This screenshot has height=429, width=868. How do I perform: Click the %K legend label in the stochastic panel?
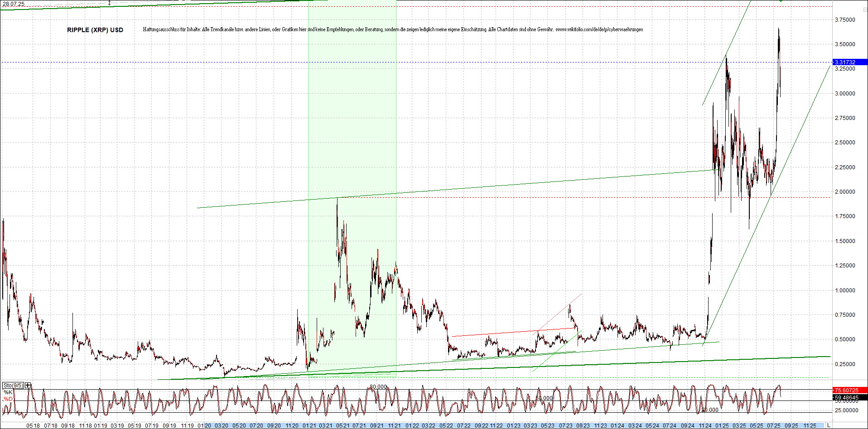[x=7, y=392]
